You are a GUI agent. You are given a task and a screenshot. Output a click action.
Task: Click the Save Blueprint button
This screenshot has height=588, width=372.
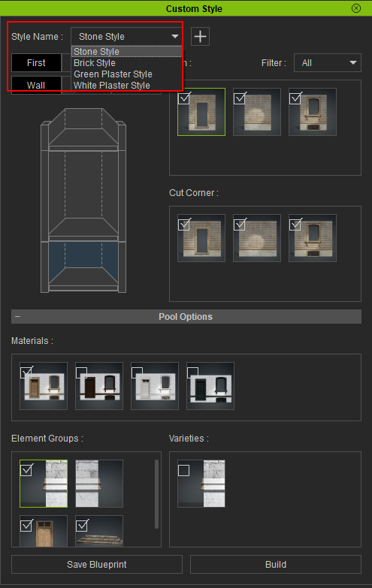[97, 565]
